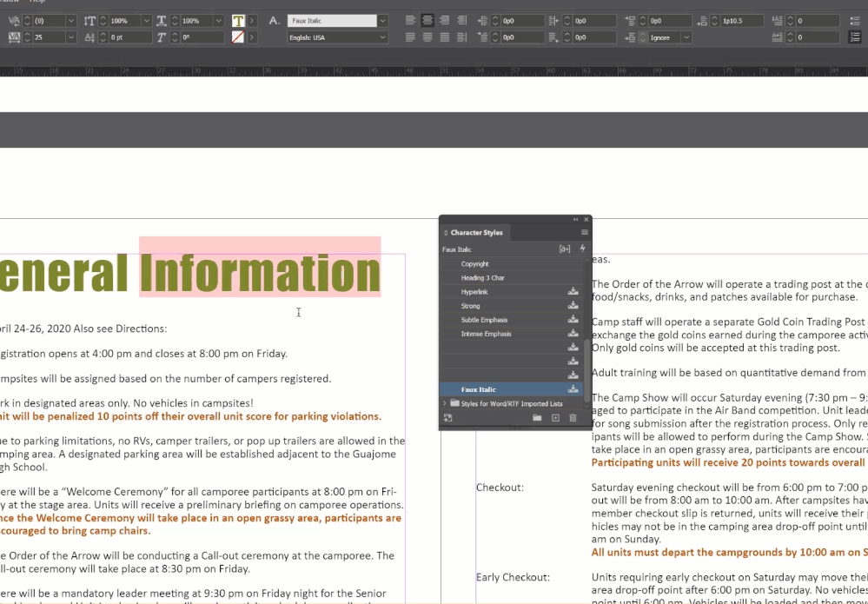Viewport: 868px width, 604px height.
Task: Click the baseline shift 0 pt field
Action: pos(130,37)
